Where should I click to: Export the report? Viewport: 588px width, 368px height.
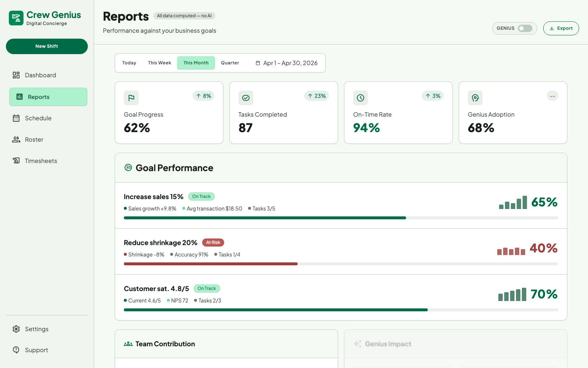[x=561, y=28]
